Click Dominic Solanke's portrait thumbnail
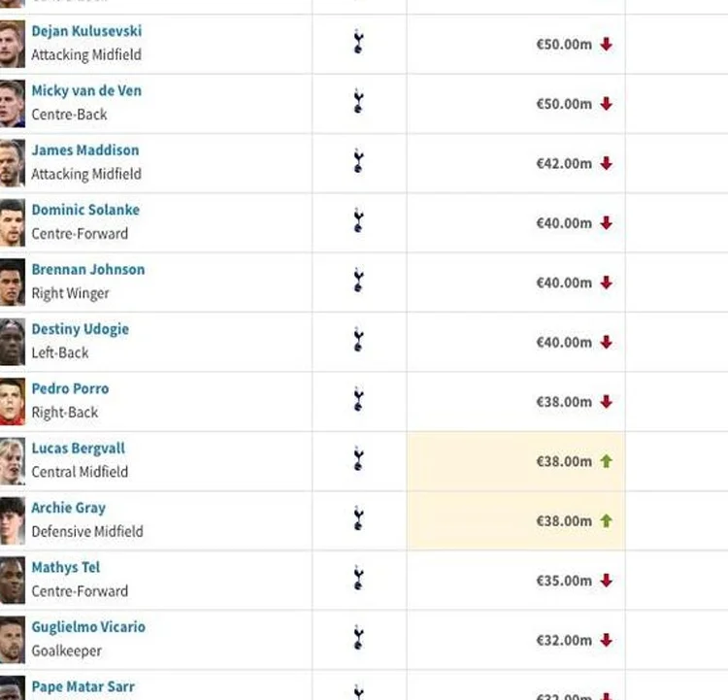Viewport: 728px width, 700px height. [12, 222]
